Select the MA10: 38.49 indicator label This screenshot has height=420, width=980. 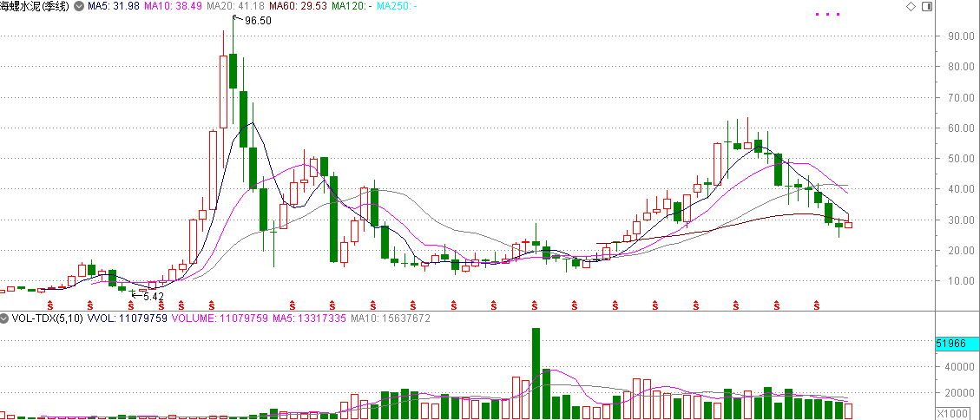coord(173,6)
